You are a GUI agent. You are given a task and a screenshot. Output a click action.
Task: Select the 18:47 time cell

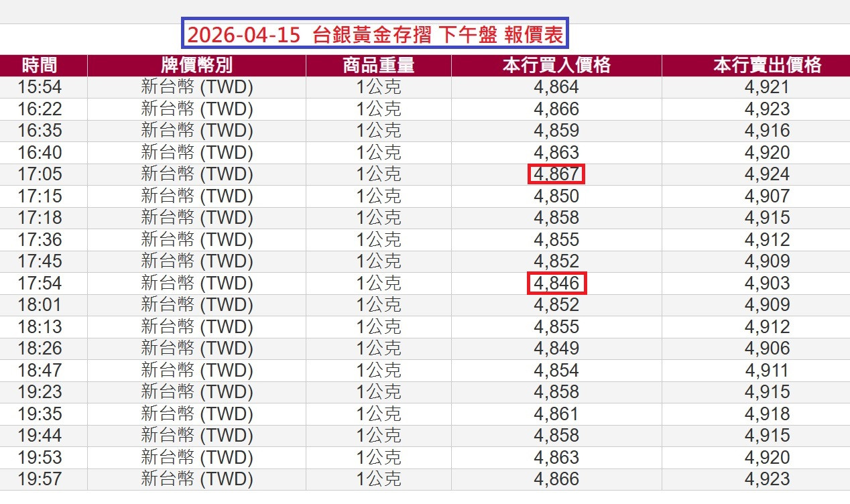pyautogui.click(x=40, y=371)
